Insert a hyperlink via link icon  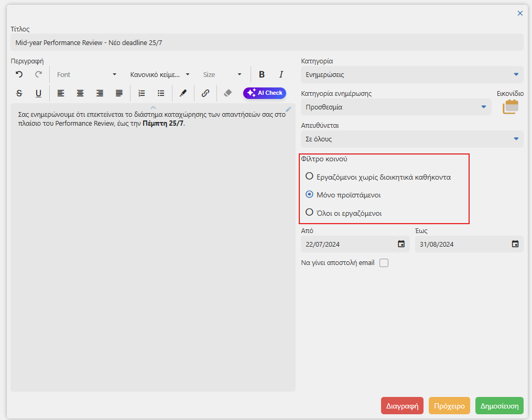(x=205, y=93)
